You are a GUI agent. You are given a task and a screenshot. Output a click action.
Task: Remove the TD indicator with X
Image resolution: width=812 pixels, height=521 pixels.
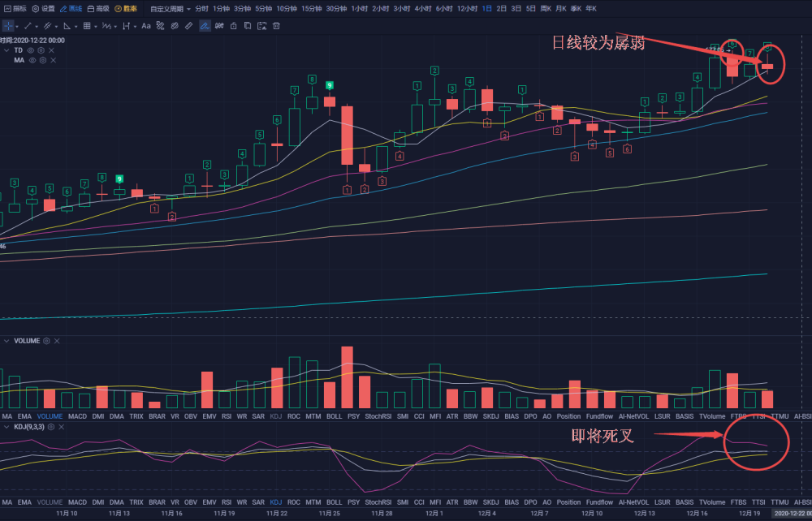tap(51, 50)
